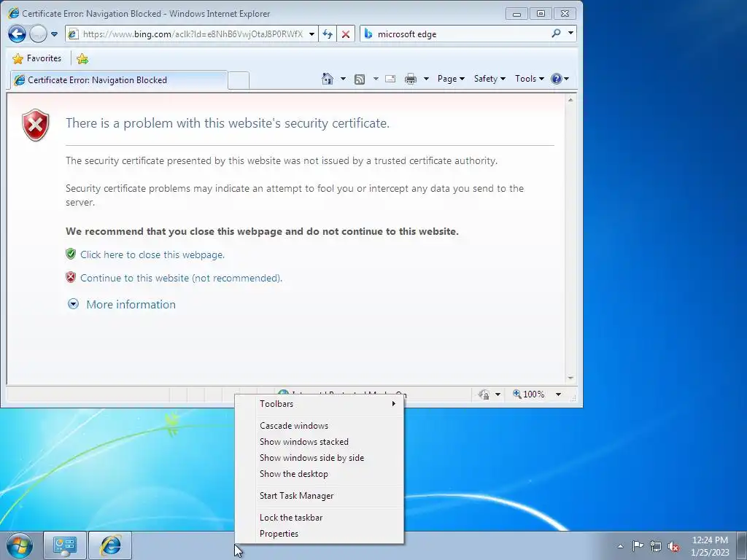Show hidden tray icons arrow
This screenshot has width=747, height=560.
tap(620, 546)
